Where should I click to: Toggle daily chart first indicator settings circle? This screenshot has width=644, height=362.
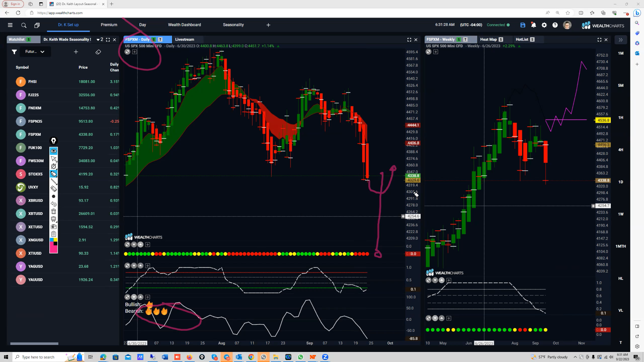[x=127, y=245]
